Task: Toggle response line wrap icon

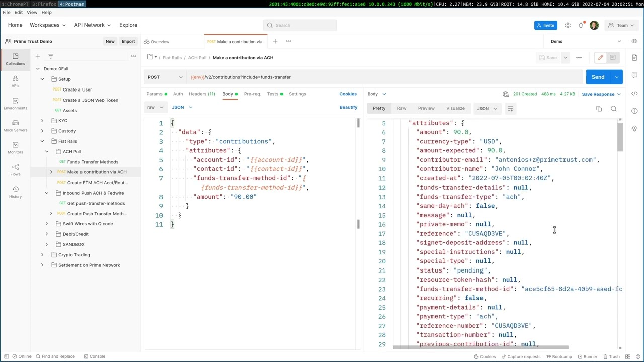Action: pos(510,109)
